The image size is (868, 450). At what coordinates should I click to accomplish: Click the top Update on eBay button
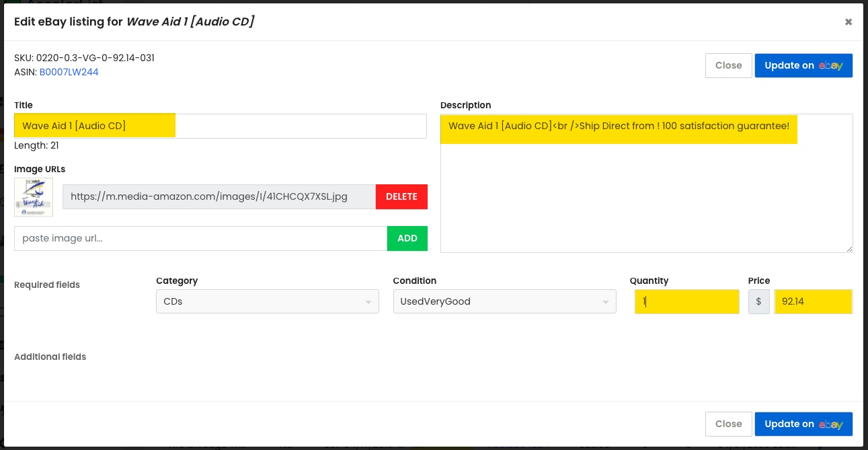tap(803, 65)
